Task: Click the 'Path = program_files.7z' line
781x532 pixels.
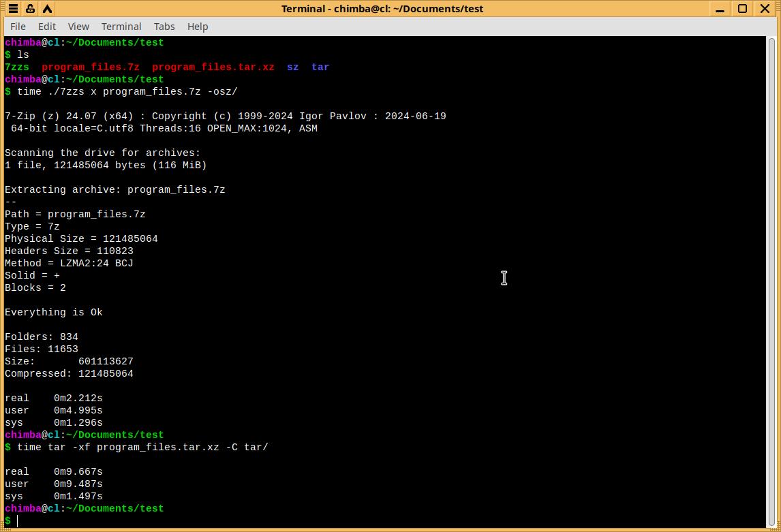Action: tap(75, 214)
